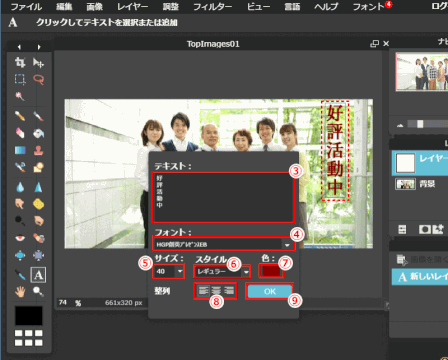This screenshot has width=448, height=360.
Task: Open the 調整 menu
Action: (x=171, y=6)
